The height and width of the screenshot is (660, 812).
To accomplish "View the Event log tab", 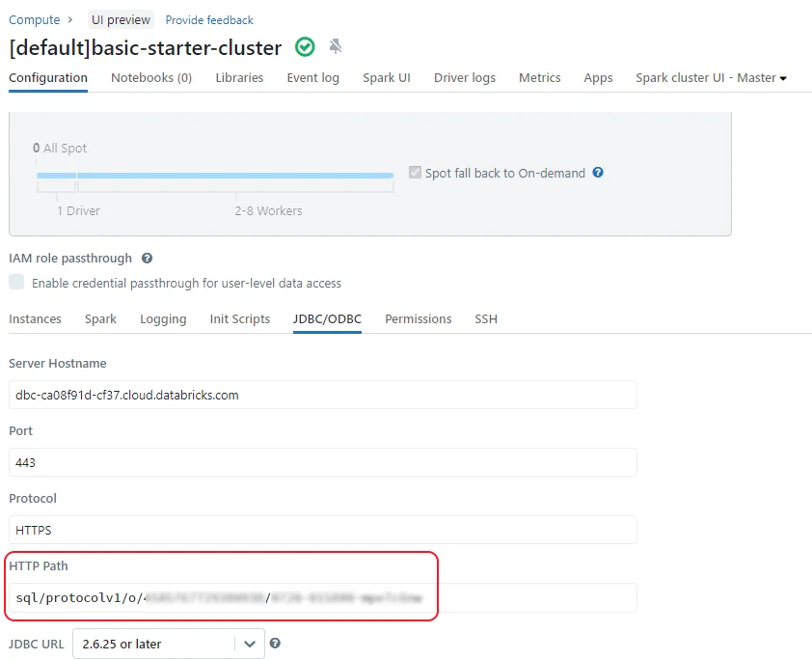I will pos(312,78).
